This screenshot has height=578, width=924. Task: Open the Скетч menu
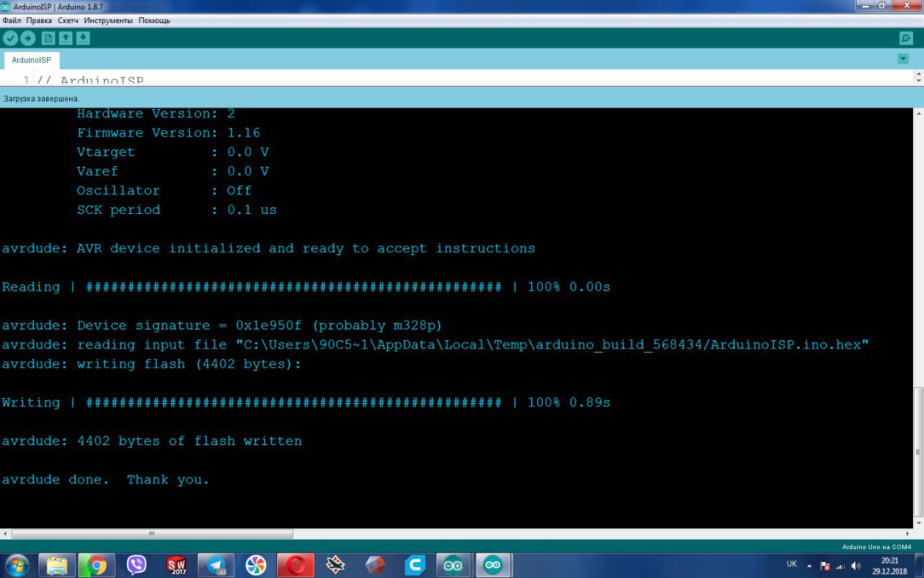[68, 20]
